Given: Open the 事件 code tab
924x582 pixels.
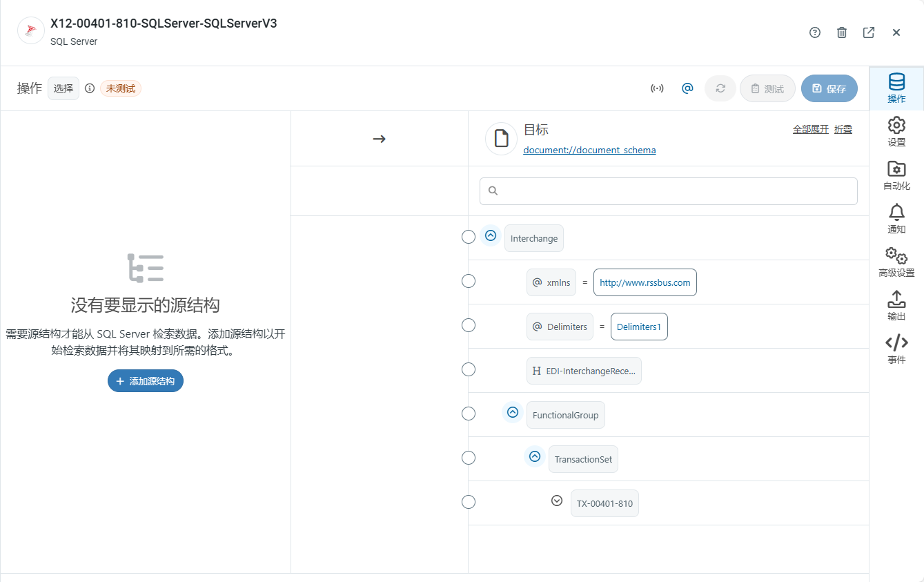Looking at the screenshot, I should tap(896, 349).
